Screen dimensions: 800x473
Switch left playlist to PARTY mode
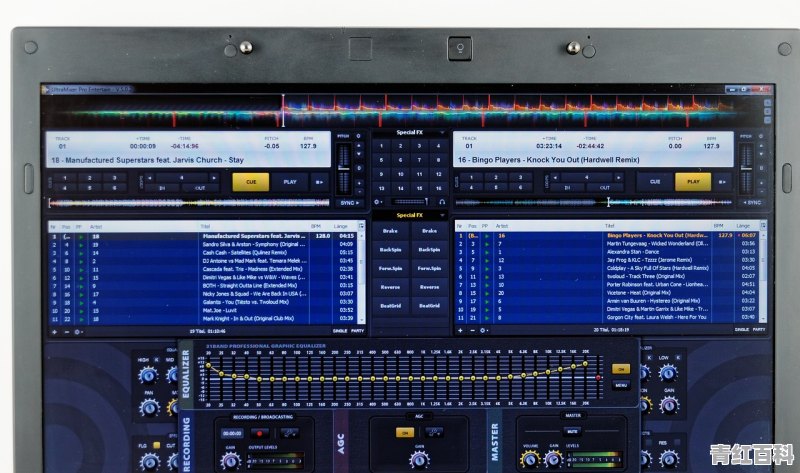click(x=358, y=331)
